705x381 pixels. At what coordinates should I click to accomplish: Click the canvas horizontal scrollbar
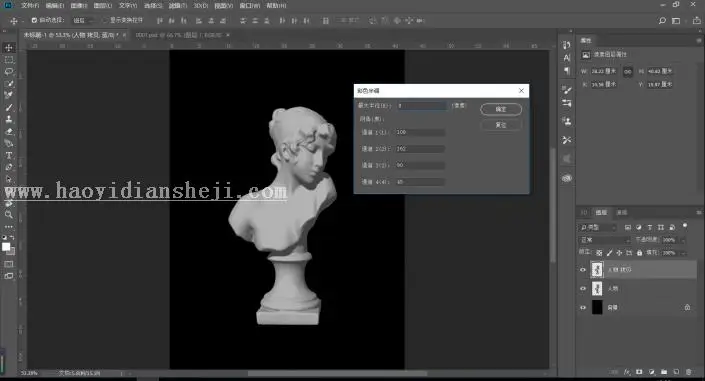(x=337, y=373)
